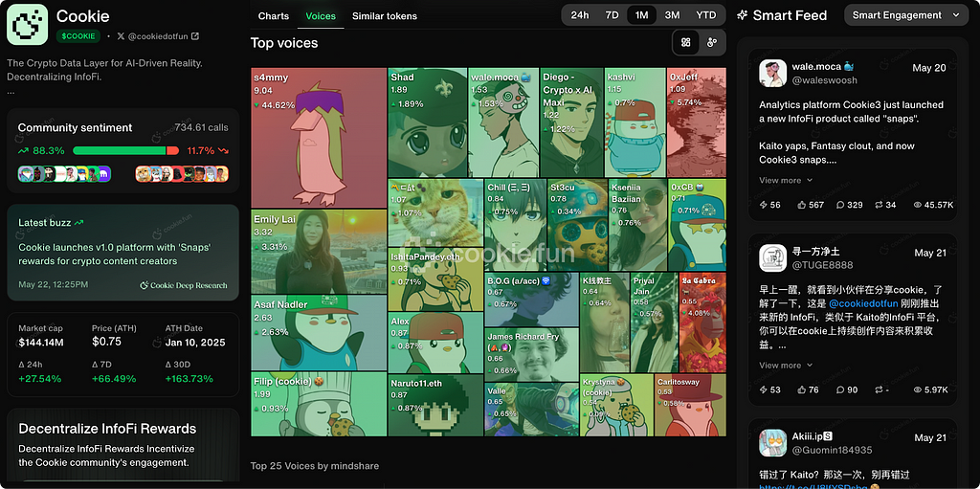The image size is (980, 489).
Task: Select s4mmy voice tile
Action: click(319, 138)
